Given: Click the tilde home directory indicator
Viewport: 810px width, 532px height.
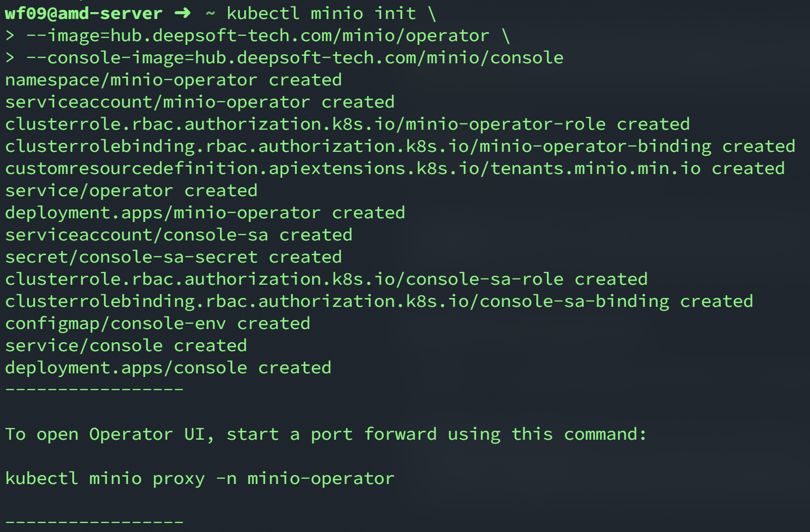Looking at the screenshot, I should point(210,13).
